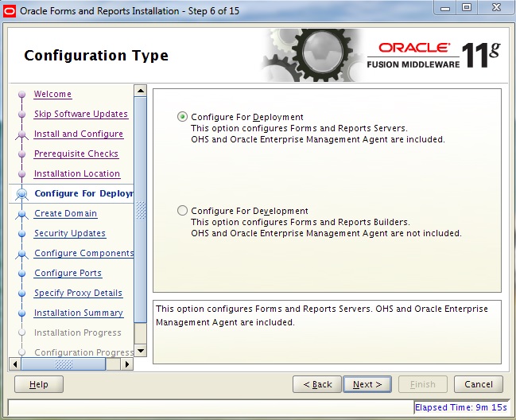The height and width of the screenshot is (420, 516).
Task: Navigate to Installation Location step
Action: (76, 173)
